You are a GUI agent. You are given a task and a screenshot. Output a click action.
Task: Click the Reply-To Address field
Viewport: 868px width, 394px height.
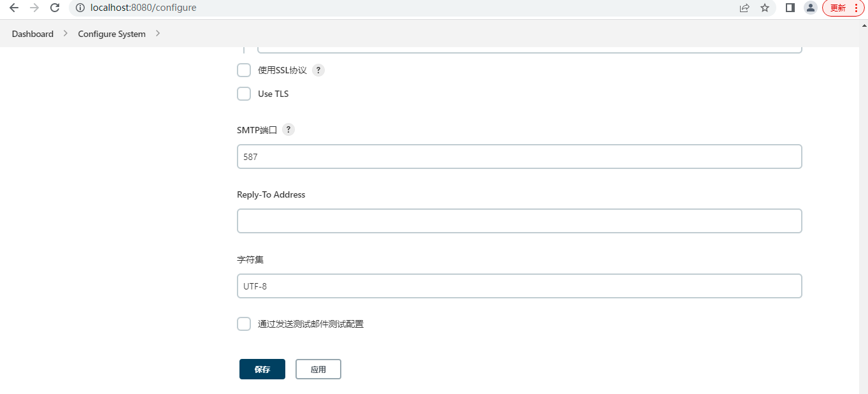tap(519, 221)
